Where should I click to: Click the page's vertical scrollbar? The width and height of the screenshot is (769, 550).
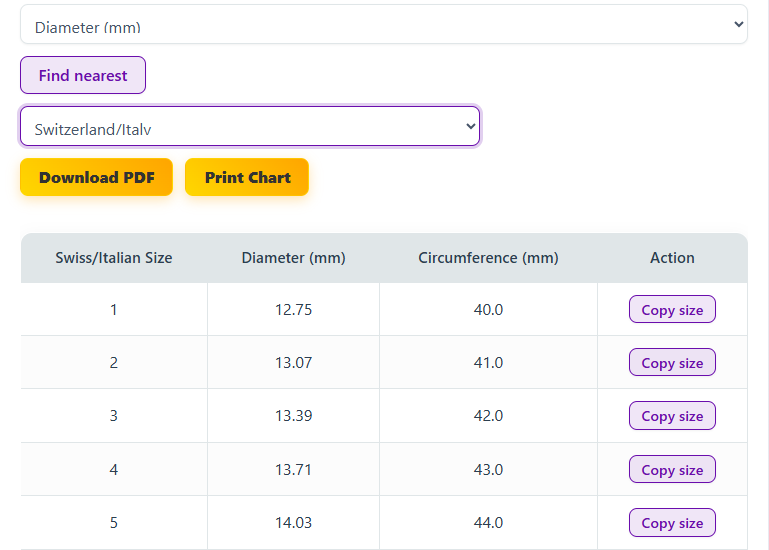coord(763,275)
